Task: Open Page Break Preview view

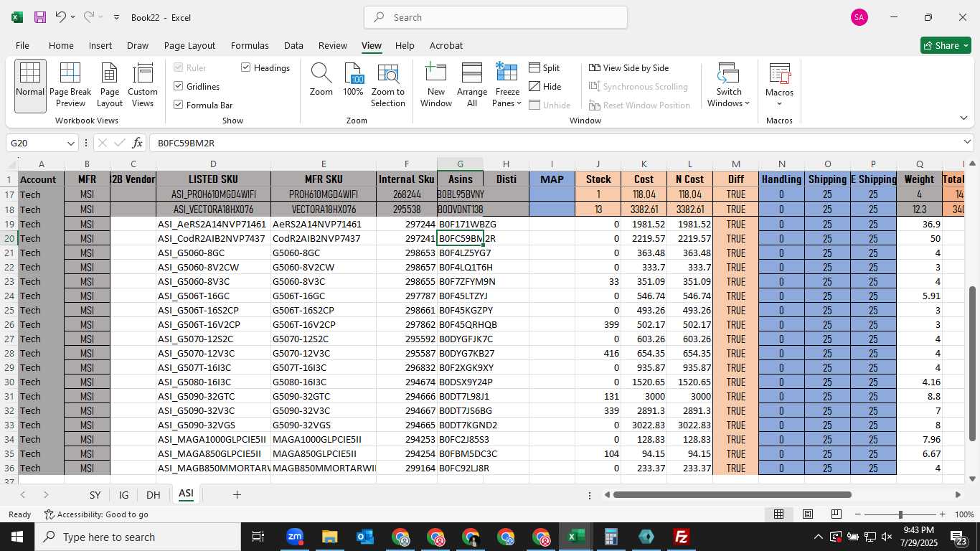Action: click(x=70, y=85)
